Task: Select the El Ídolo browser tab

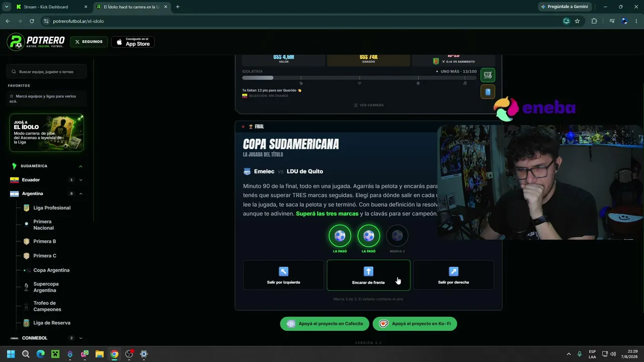Action: (132, 7)
